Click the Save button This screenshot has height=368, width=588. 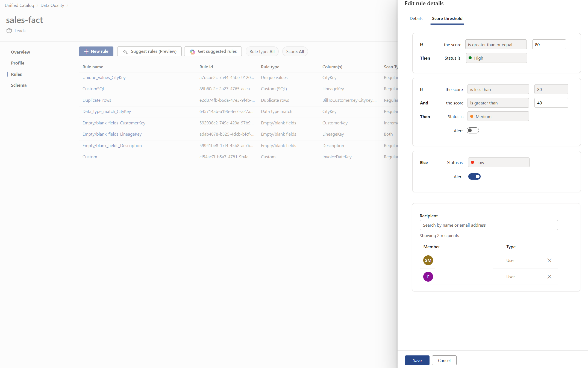(417, 360)
